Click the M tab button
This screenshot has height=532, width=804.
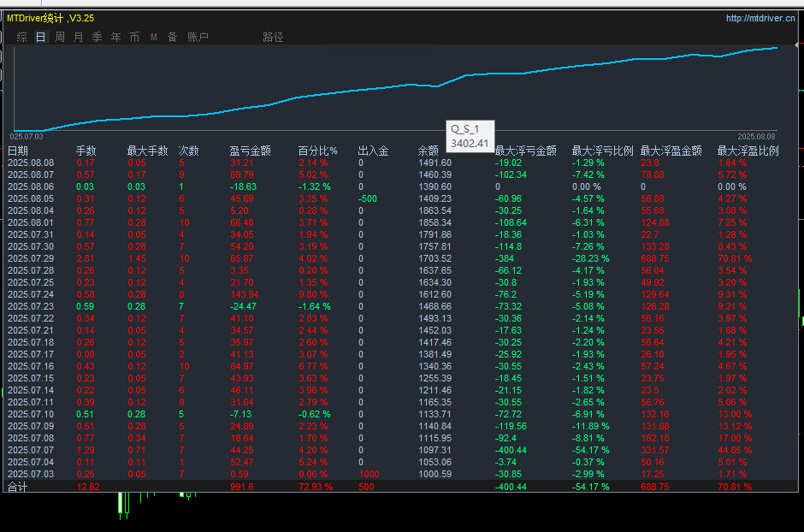click(154, 37)
